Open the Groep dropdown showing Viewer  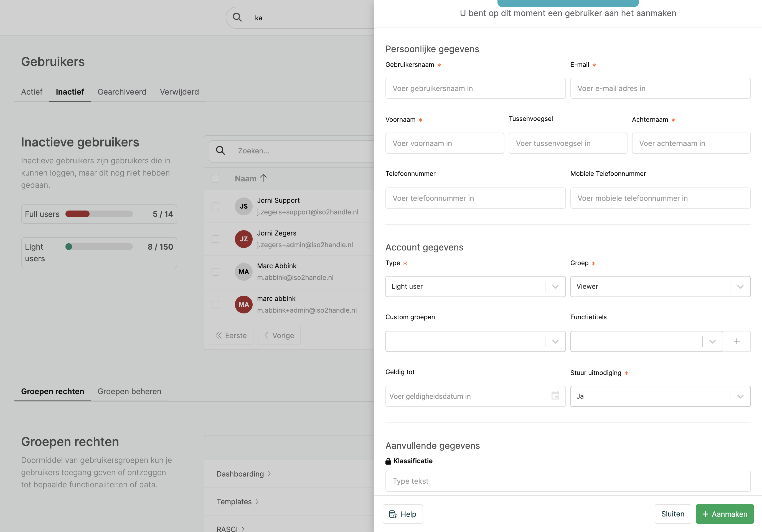pos(660,287)
